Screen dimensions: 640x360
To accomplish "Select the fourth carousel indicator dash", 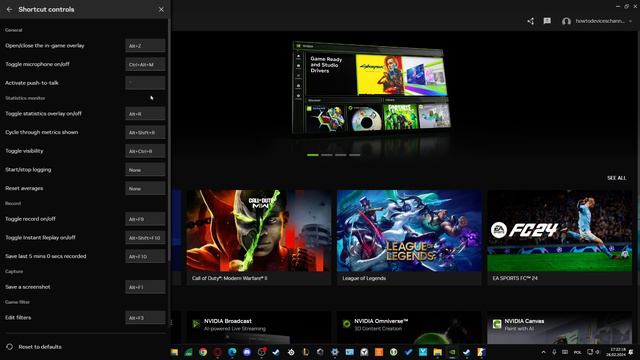I will (x=354, y=155).
